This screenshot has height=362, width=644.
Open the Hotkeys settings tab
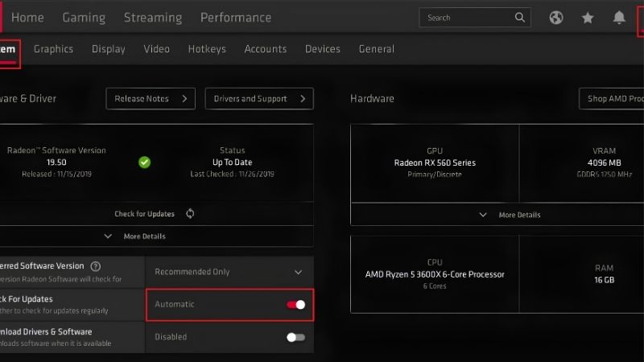click(x=207, y=49)
